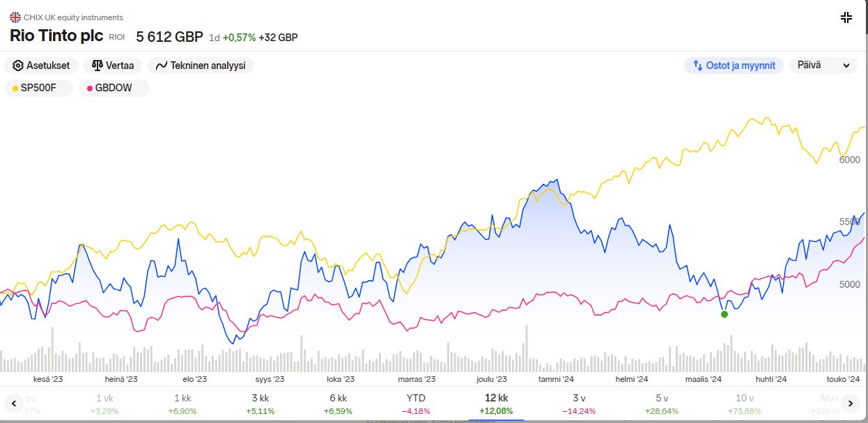Viewport: 868px width, 423px height.
Task: Collapse chart with the minimize icon
Action: (846, 17)
